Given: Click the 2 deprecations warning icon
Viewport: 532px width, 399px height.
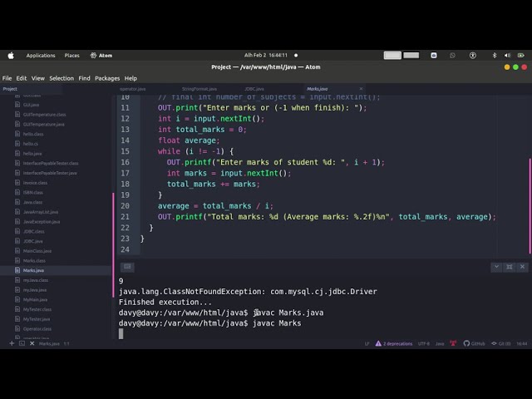Looking at the screenshot, I should 378,343.
